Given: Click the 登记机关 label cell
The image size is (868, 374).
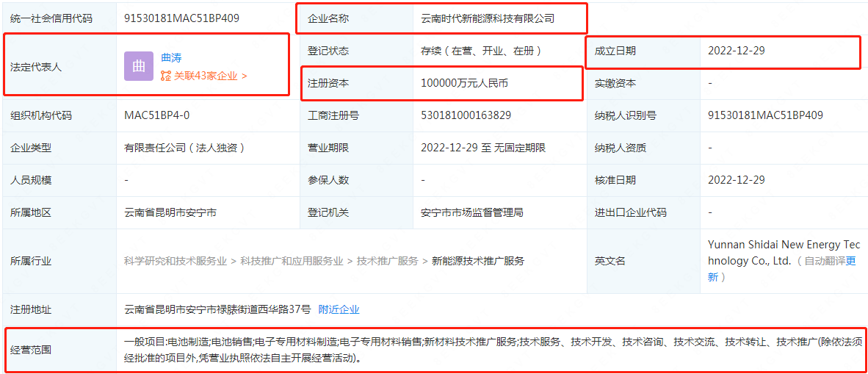Looking at the screenshot, I should [356, 212].
